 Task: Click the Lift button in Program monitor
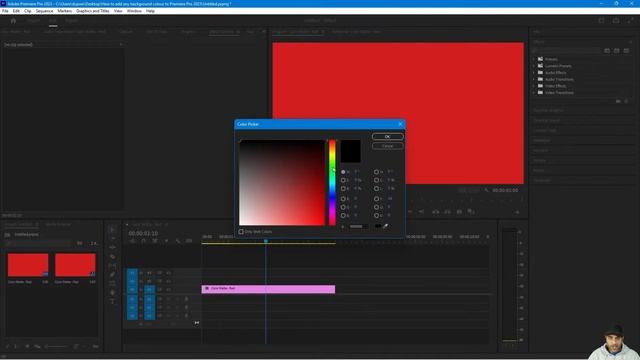point(436,211)
